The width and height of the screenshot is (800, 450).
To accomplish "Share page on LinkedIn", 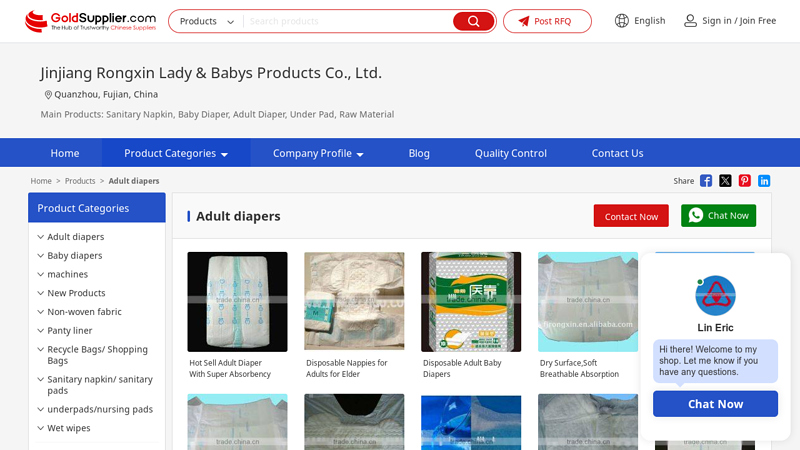I will [x=764, y=181].
